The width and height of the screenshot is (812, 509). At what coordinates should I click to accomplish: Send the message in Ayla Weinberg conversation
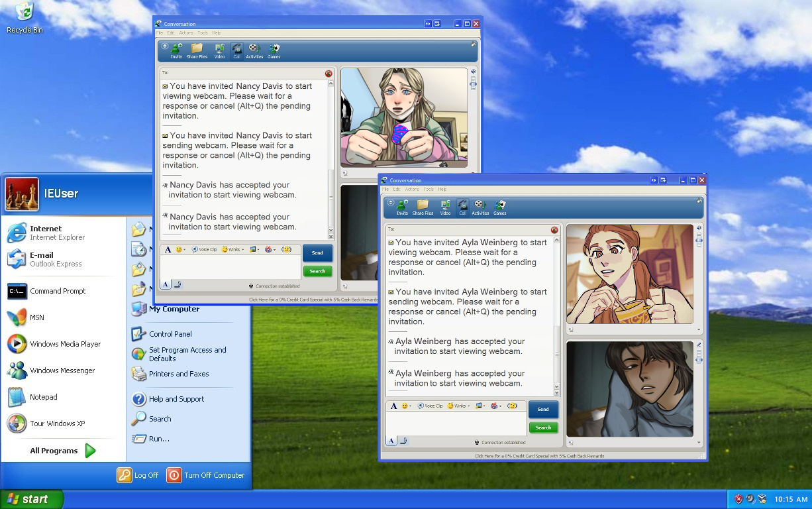pos(543,409)
